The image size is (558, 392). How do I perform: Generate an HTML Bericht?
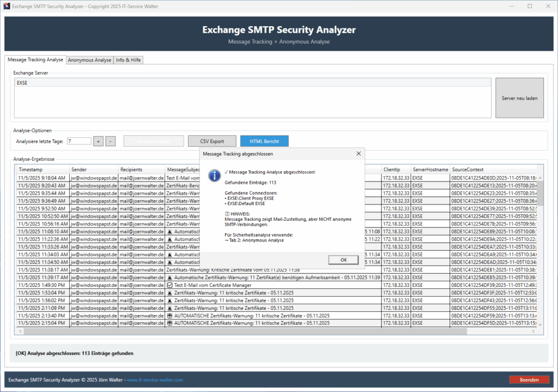click(x=264, y=141)
